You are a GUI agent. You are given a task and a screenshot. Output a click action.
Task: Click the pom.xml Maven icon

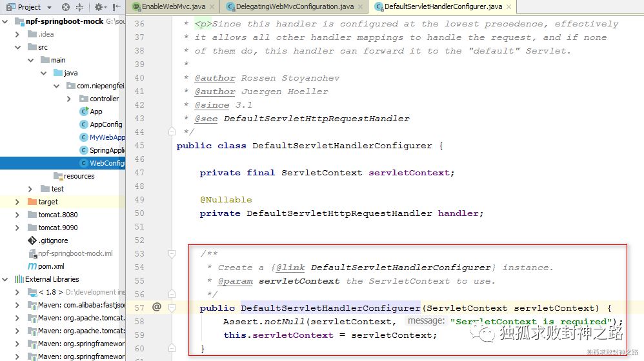pos(32,266)
